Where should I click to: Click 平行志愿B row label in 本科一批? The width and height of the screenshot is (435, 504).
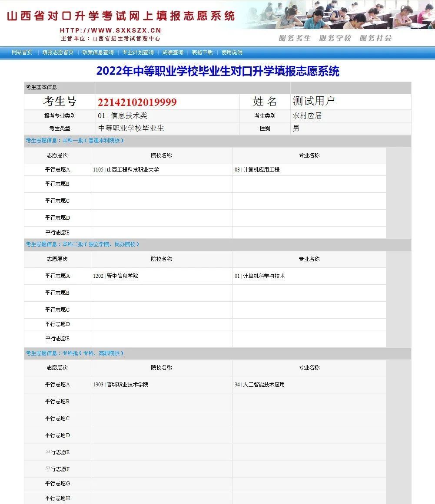tap(57, 184)
